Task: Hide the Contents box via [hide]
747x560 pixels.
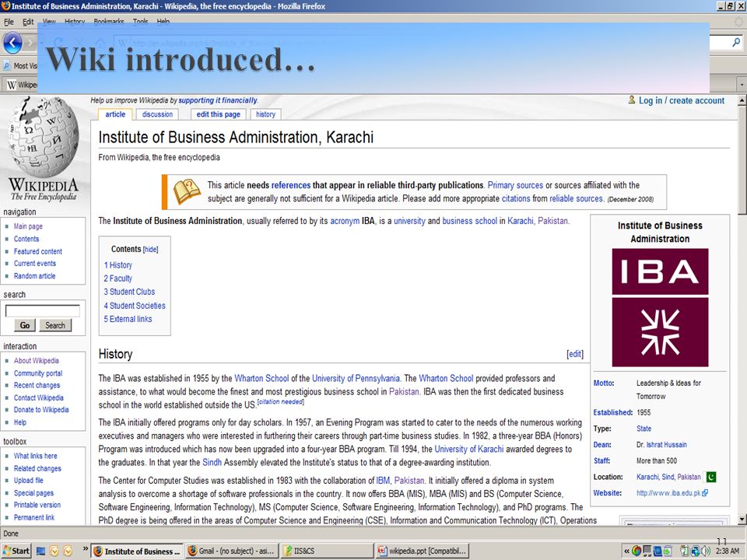Action: point(150,250)
